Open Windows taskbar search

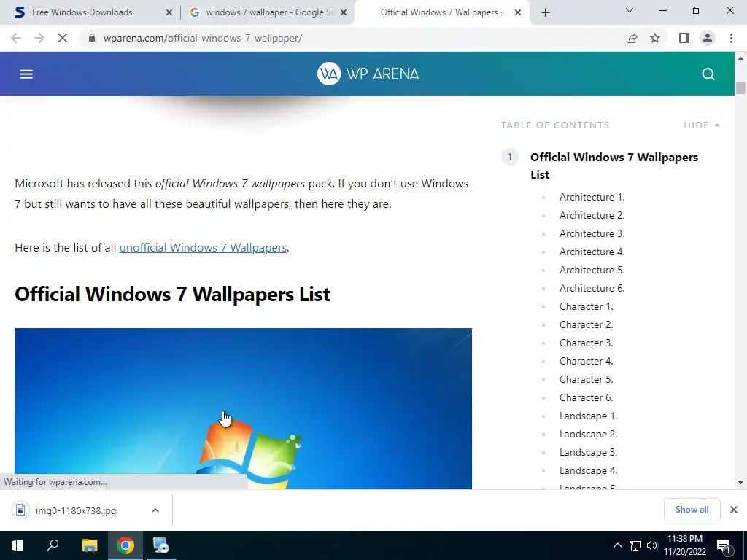point(53,545)
